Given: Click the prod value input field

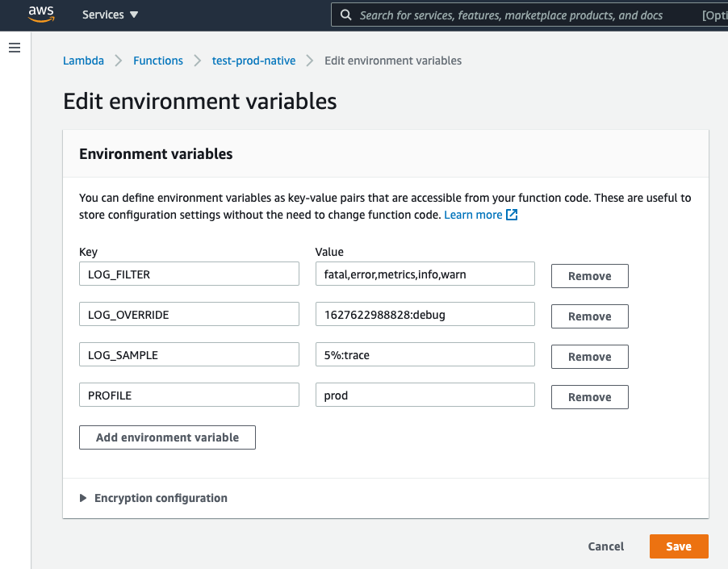Looking at the screenshot, I should click(425, 395).
